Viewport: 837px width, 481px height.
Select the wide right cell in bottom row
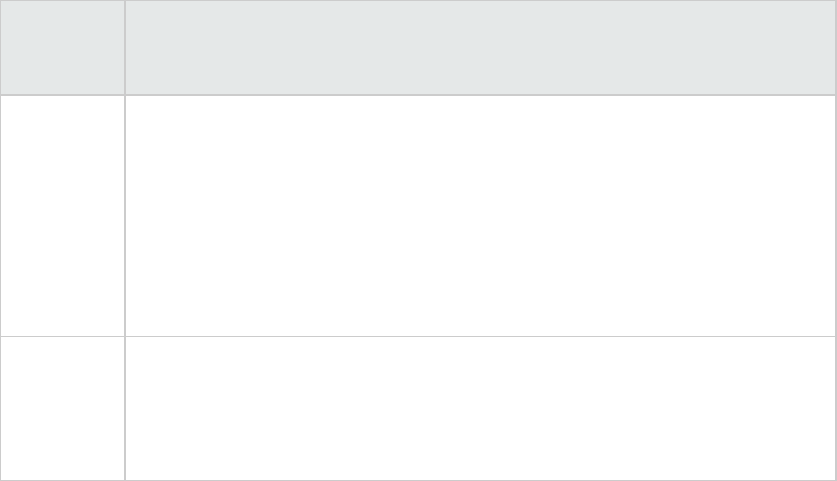480,408
